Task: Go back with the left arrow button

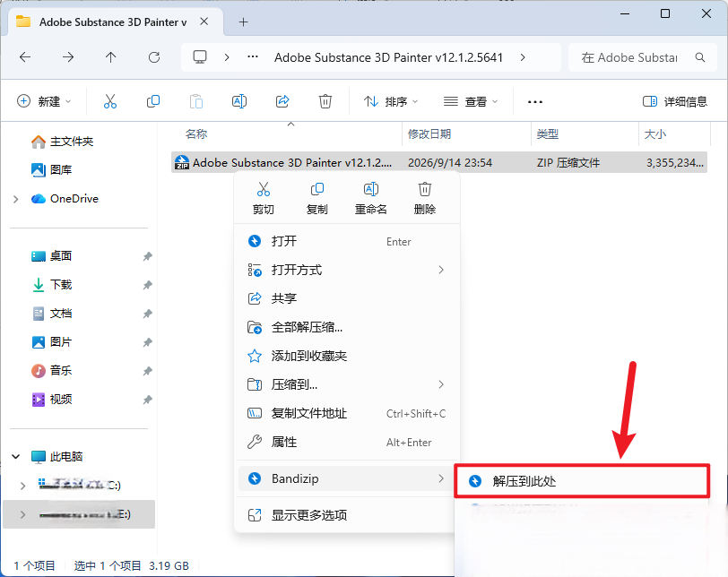Action: coord(25,57)
